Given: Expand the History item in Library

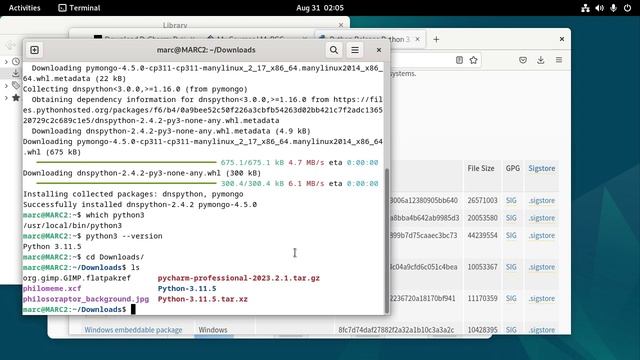Looking at the screenshot, I should (x=6, y=62).
